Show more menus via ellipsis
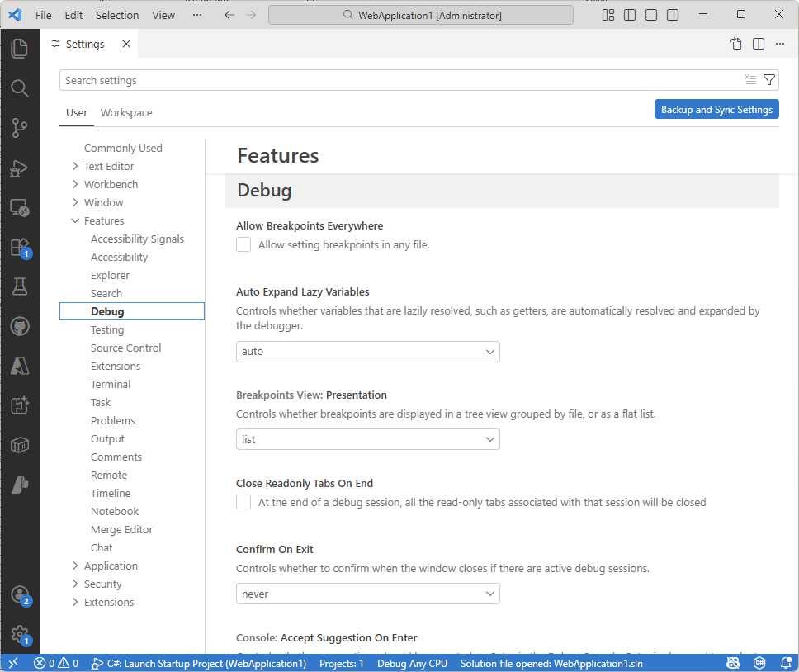 point(197,16)
